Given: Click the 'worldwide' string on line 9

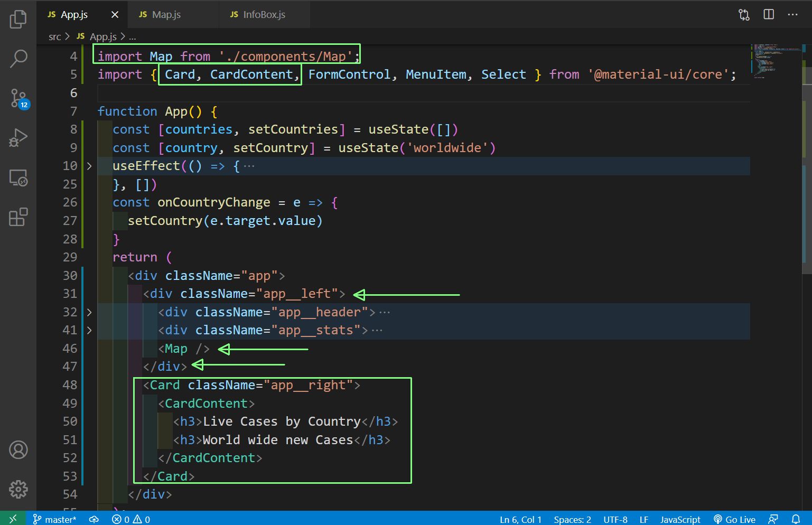Looking at the screenshot, I should tap(447, 148).
